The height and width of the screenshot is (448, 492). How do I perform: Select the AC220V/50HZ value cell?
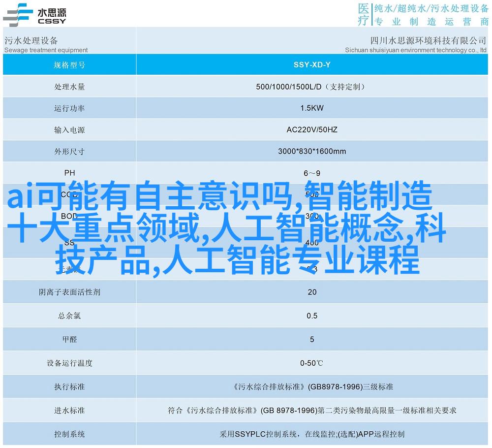[x=312, y=129]
